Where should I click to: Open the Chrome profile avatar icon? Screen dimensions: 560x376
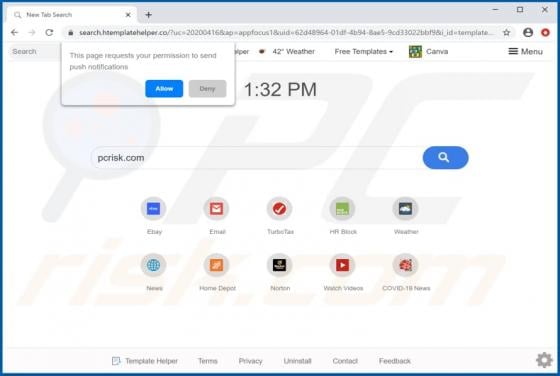click(528, 32)
